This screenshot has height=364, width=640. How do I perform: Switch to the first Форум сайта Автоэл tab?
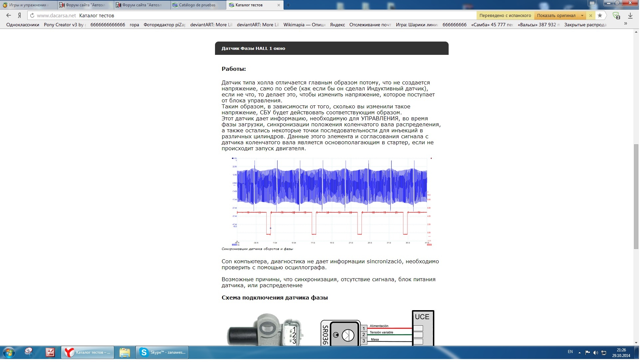(86, 5)
